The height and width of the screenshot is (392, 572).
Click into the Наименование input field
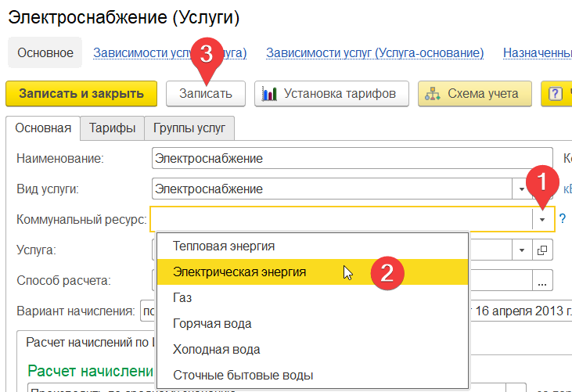coord(352,158)
